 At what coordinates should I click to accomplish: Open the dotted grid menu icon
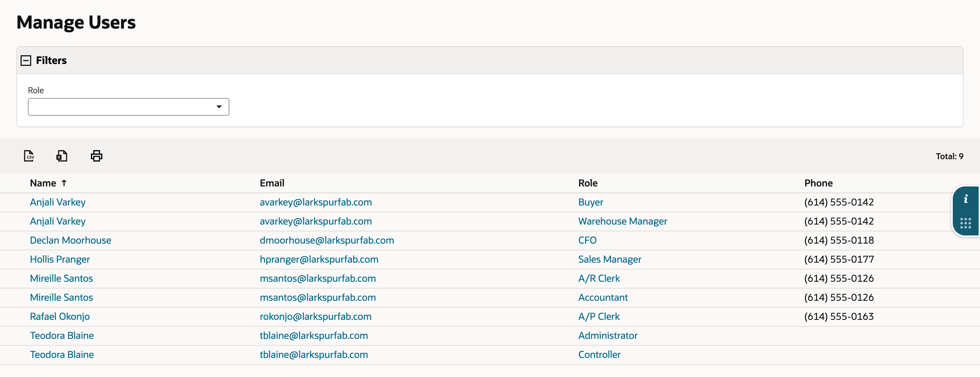(x=966, y=223)
